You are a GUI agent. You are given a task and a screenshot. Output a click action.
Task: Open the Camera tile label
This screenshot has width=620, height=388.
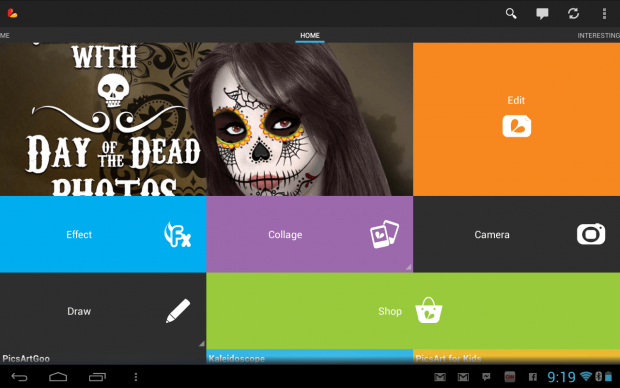pos(492,235)
